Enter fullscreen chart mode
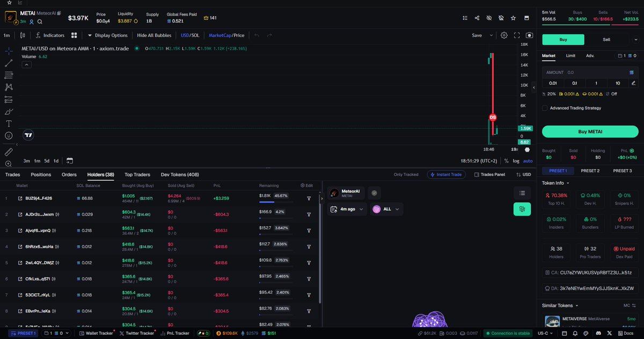 (517, 35)
